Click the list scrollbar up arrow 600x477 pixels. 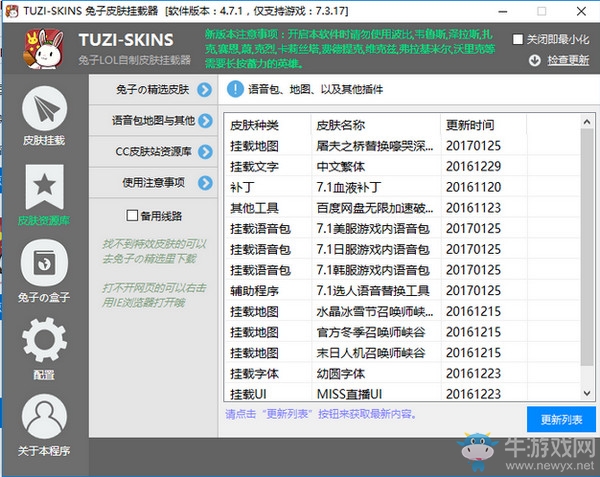(587, 122)
